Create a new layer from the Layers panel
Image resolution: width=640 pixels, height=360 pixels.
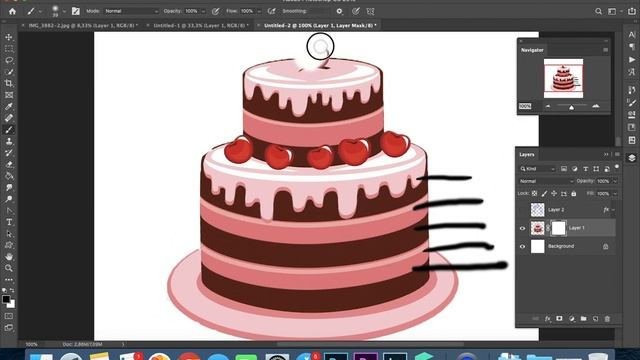[595, 319]
